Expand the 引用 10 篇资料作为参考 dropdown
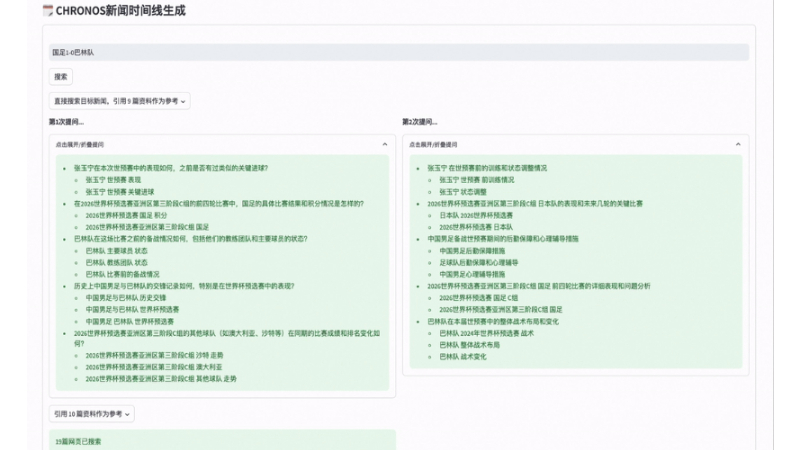The width and height of the screenshot is (800, 450). pyautogui.click(x=92, y=414)
